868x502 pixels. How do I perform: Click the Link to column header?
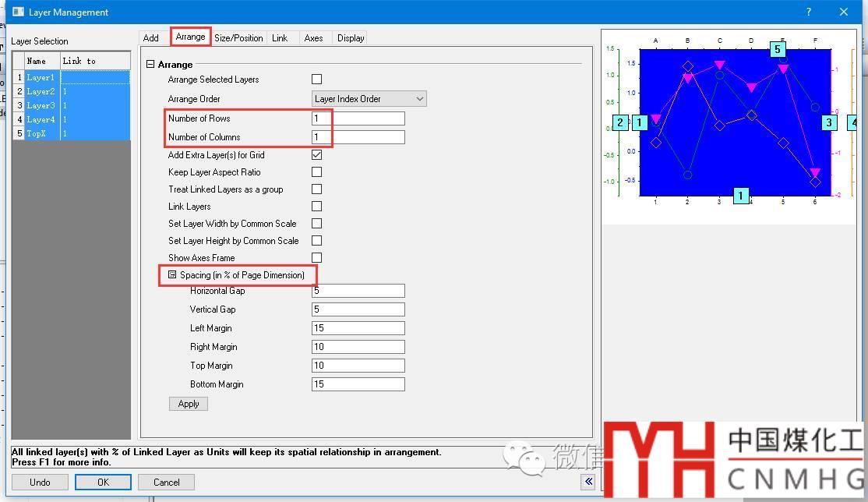95,61
